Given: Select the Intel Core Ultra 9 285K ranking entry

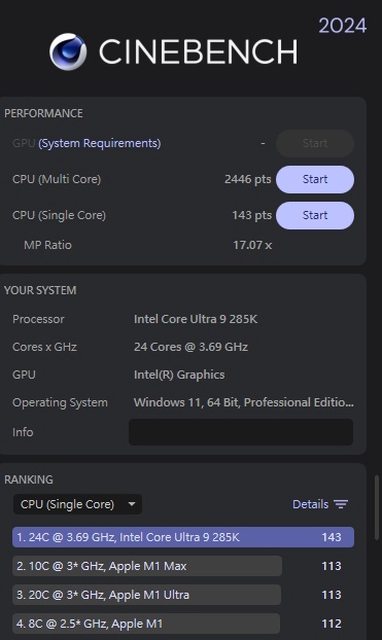Looking at the screenshot, I should click(x=183, y=537).
